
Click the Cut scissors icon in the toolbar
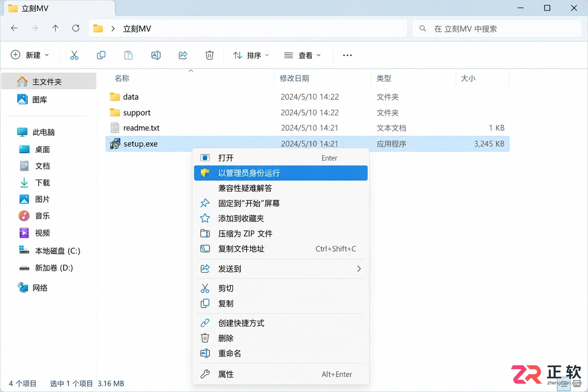pyautogui.click(x=74, y=55)
